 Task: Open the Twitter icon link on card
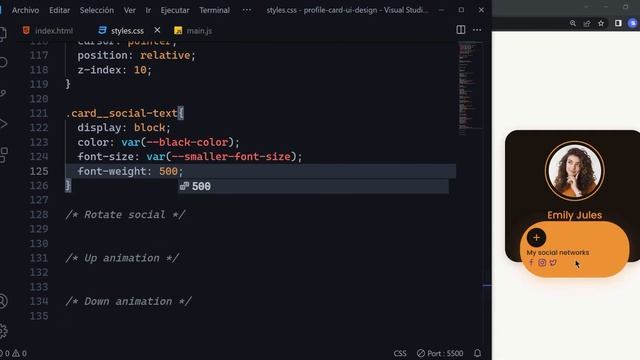[553, 262]
